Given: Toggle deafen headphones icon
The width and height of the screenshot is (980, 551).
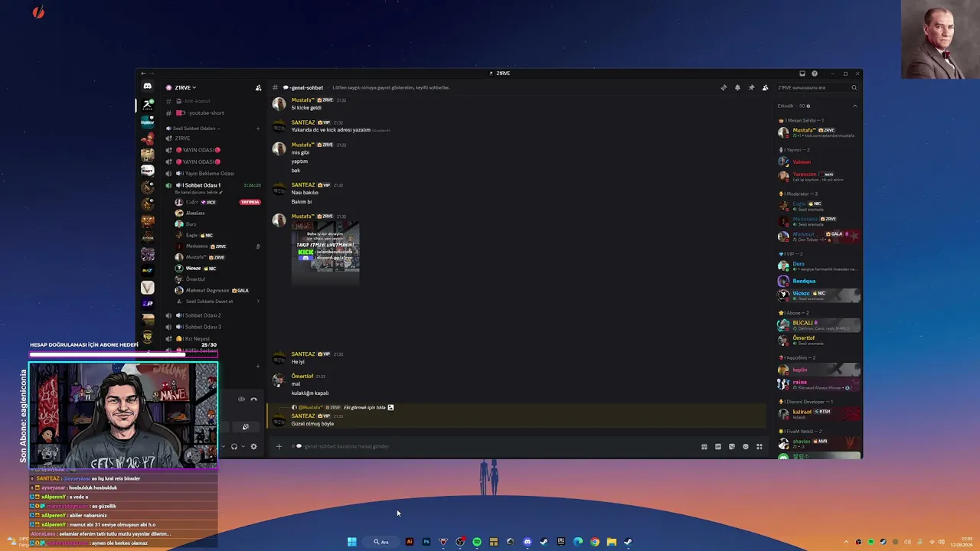Looking at the screenshot, I should coord(234,446).
